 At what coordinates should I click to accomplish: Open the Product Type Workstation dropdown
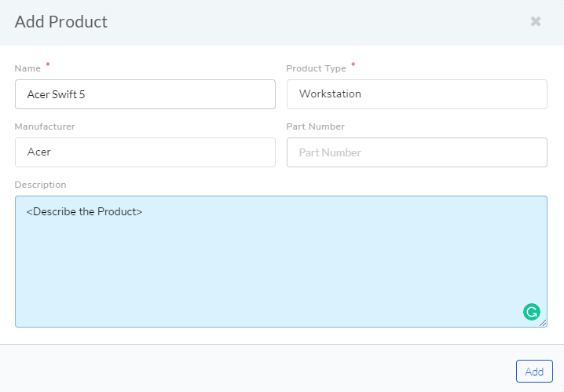tap(417, 94)
